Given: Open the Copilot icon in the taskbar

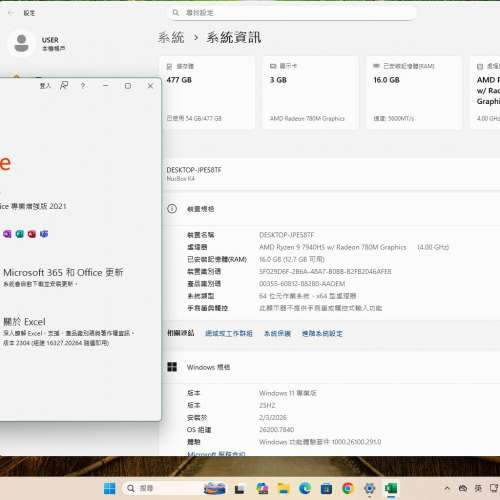Looking at the screenshot, I should [262, 488].
